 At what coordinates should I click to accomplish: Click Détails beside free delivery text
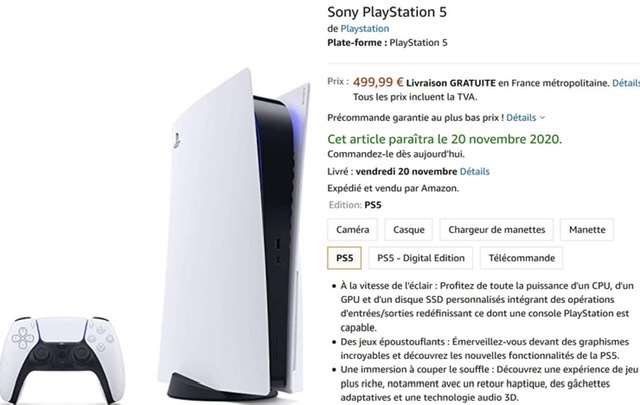(x=626, y=82)
